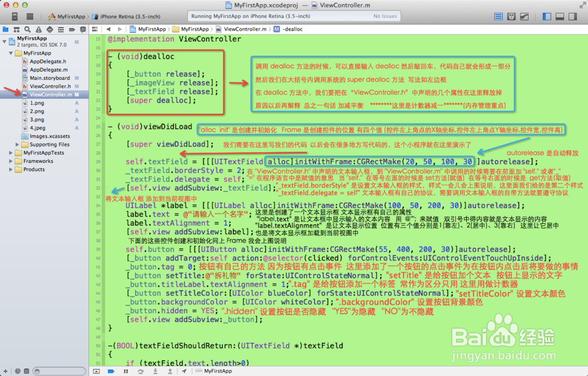Viewport: 588px width, 376px height.
Task: Switch to the Assistant editor
Action: pos(511,16)
